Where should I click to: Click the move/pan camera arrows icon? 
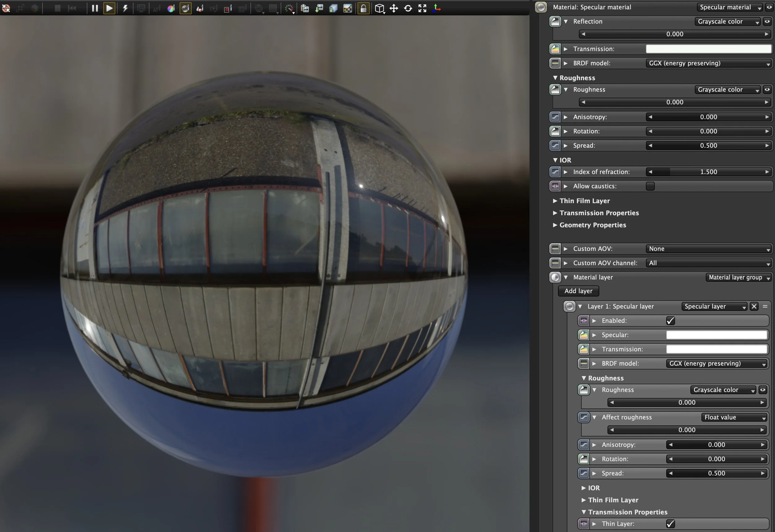(x=393, y=8)
